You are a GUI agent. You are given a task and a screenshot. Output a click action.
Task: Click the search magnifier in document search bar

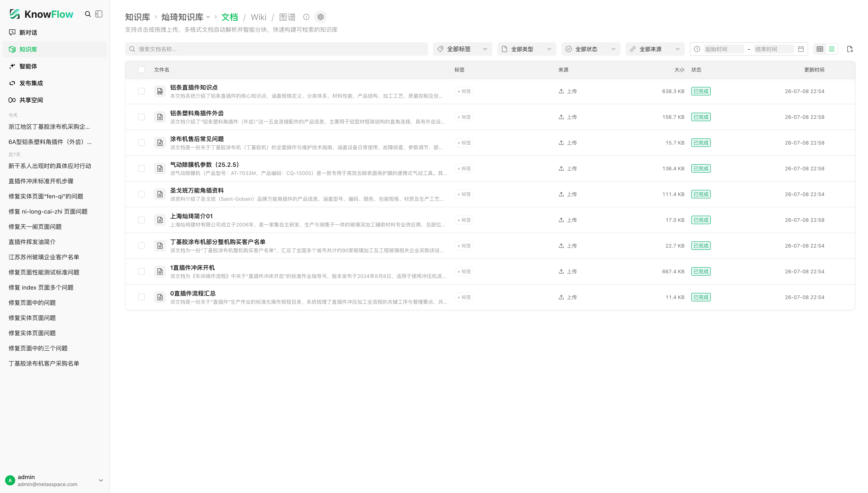click(132, 49)
